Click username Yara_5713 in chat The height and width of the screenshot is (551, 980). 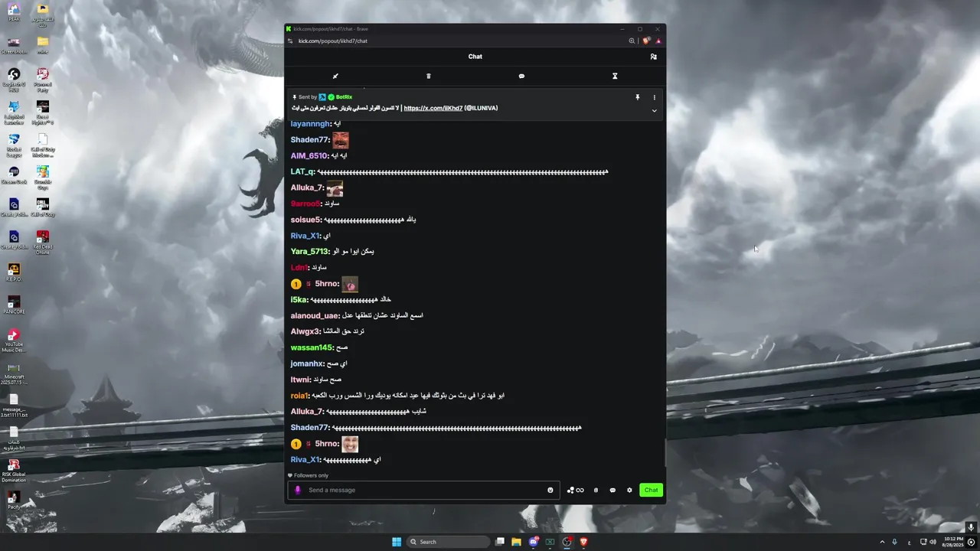pos(310,252)
